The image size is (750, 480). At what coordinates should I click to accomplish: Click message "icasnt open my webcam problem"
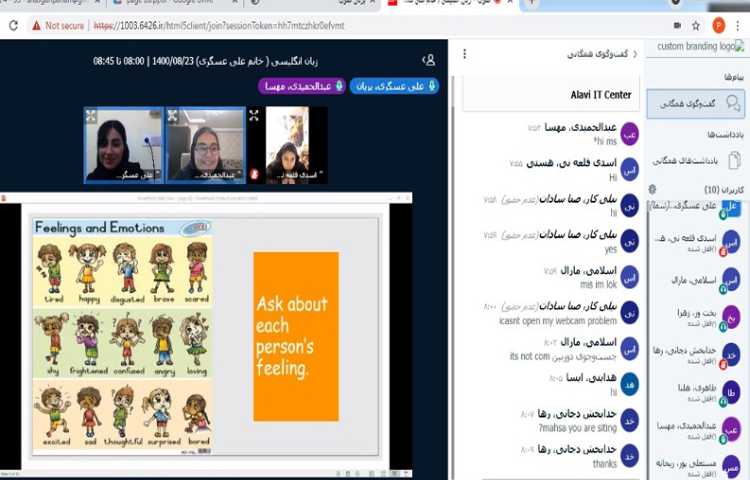coord(558,321)
